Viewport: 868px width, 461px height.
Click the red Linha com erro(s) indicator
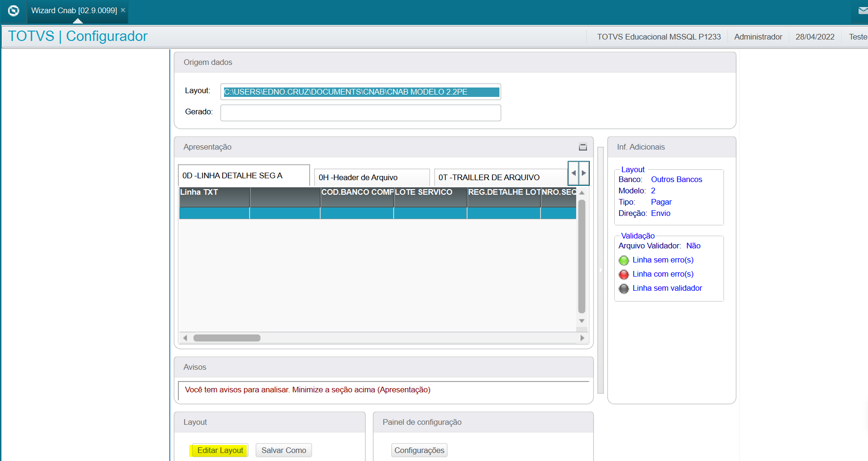click(x=624, y=274)
